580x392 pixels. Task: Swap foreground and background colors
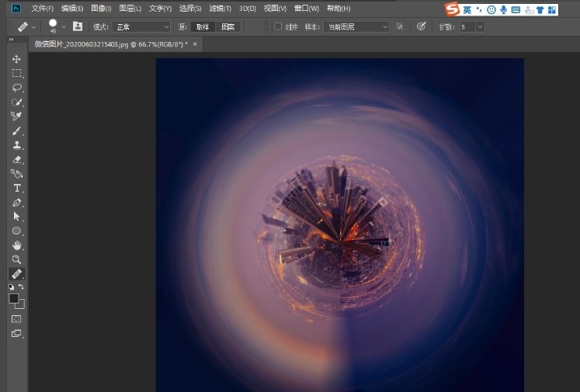coord(22,287)
